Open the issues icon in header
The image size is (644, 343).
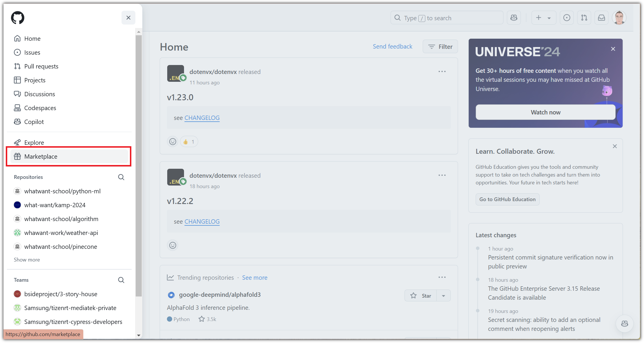coord(567,18)
